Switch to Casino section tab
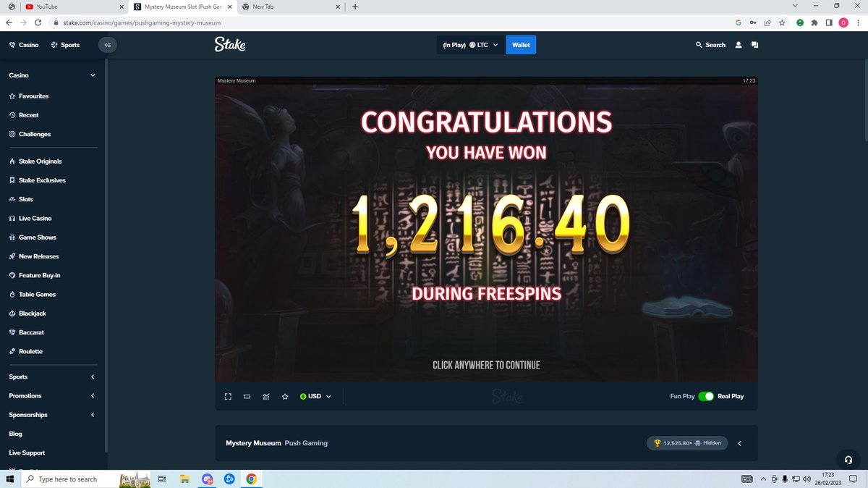868x488 pixels. (x=24, y=45)
